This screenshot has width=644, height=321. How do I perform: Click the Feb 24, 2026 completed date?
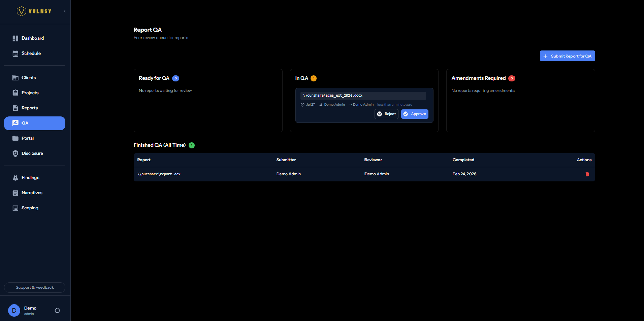pos(464,174)
